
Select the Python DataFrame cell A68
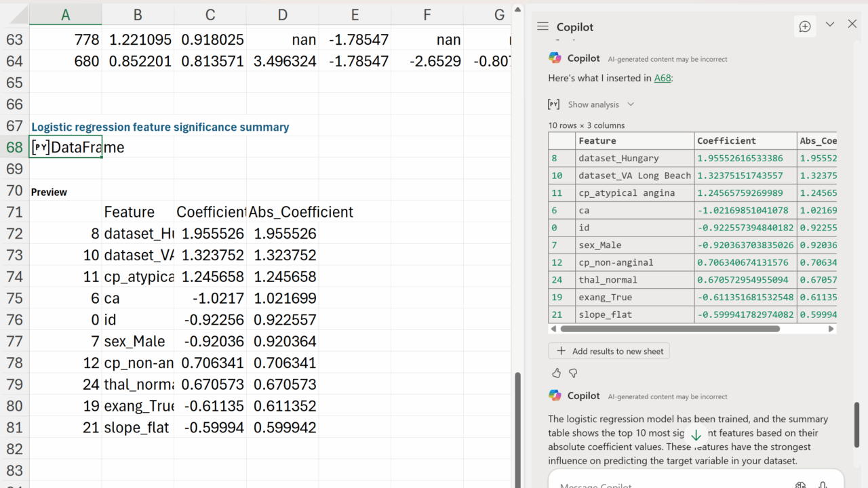click(66, 148)
